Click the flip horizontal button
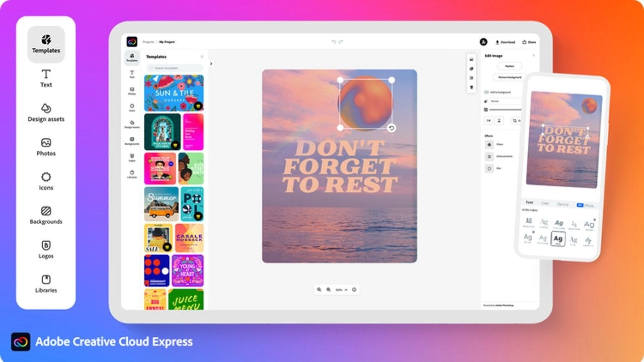The width and height of the screenshot is (644, 362). pos(489,121)
